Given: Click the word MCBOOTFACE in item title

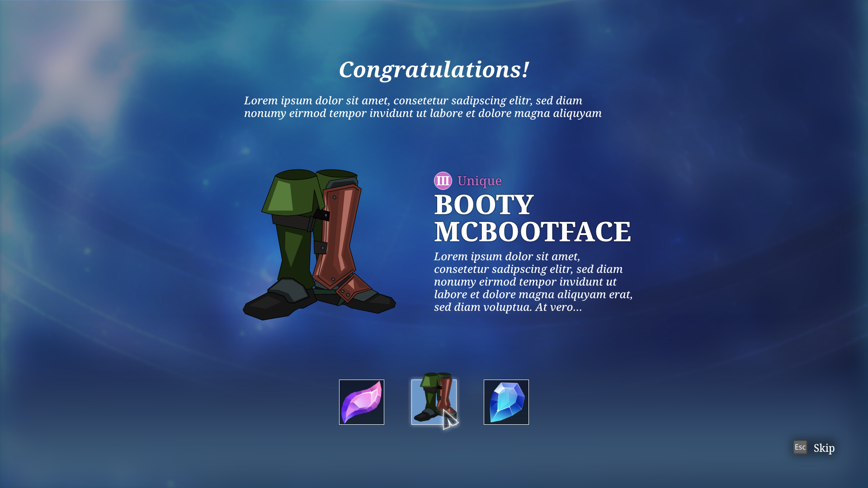Looking at the screenshot, I should point(533,231).
